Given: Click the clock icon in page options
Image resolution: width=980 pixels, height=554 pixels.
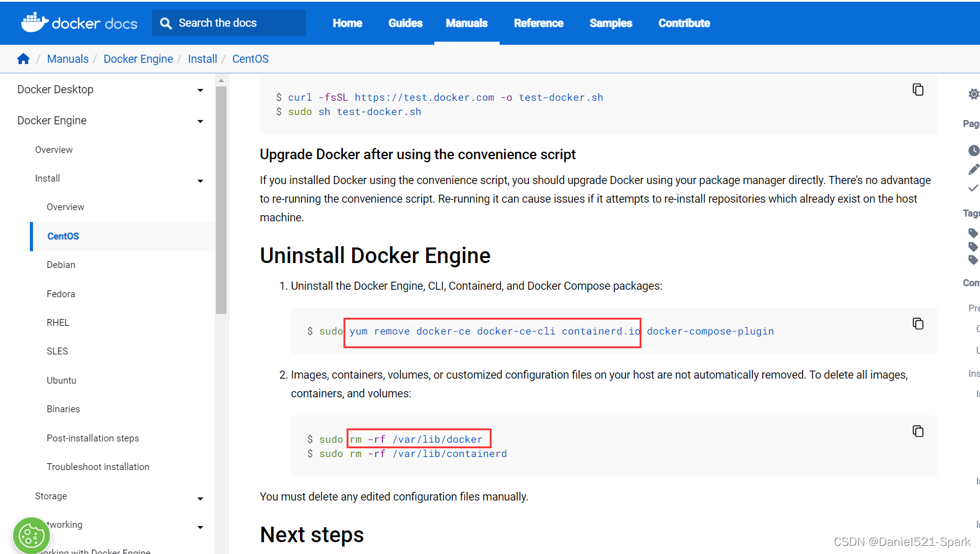Looking at the screenshot, I should click(974, 150).
